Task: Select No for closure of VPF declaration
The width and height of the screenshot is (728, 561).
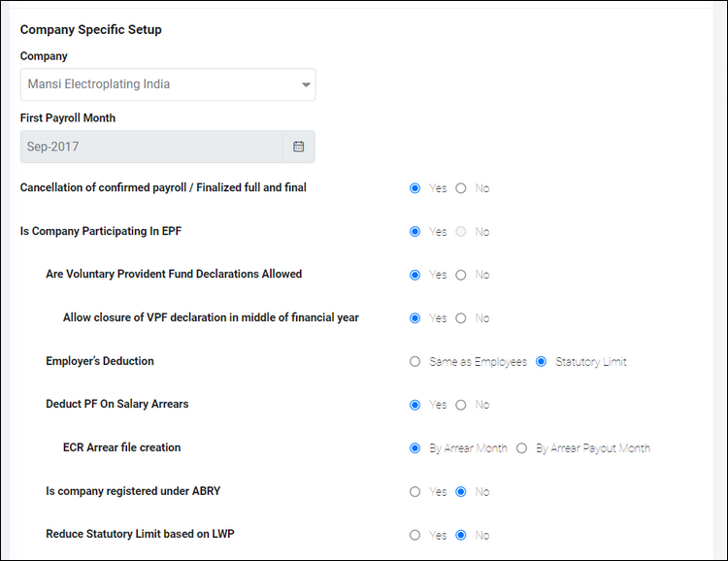Action: [x=461, y=318]
